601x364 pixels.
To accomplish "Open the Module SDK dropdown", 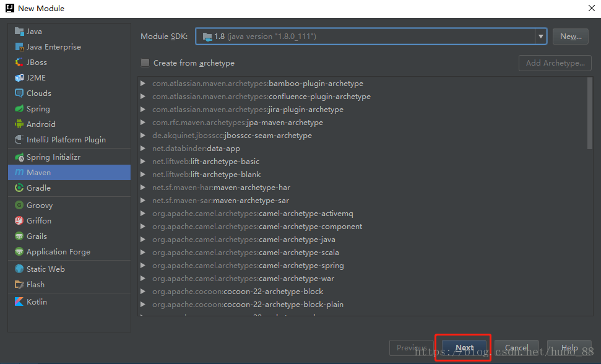I will pyautogui.click(x=541, y=37).
